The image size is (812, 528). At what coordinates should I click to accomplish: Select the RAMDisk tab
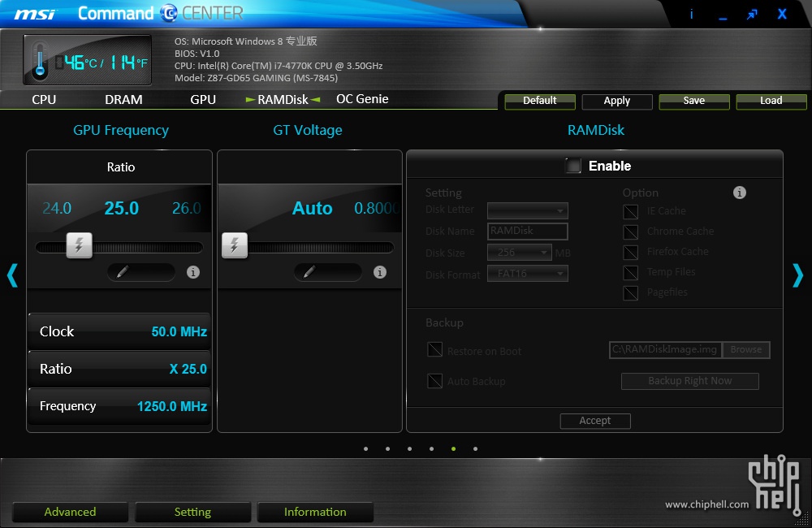(283, 99)
